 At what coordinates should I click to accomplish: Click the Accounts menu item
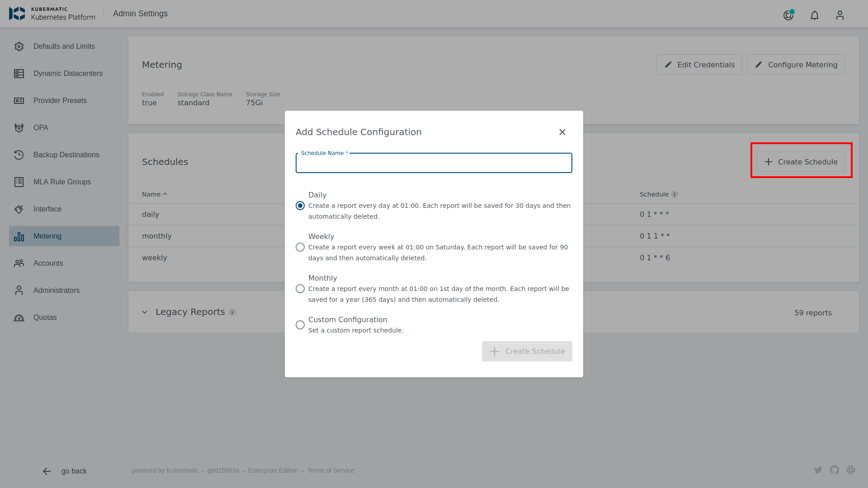pos(47,263)
